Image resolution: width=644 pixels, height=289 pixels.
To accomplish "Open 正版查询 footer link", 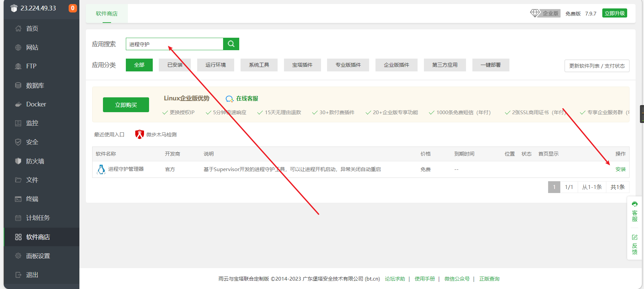I will click(489, 279).
